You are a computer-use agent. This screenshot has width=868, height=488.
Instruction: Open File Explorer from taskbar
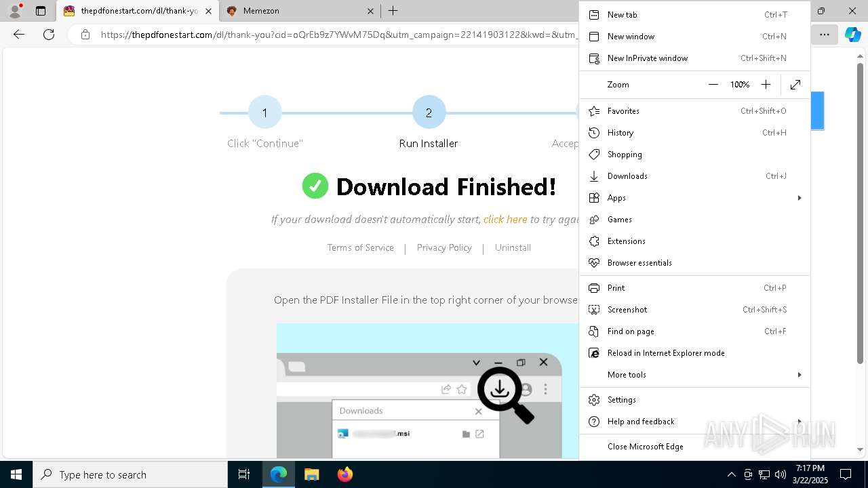coord(311,474)
